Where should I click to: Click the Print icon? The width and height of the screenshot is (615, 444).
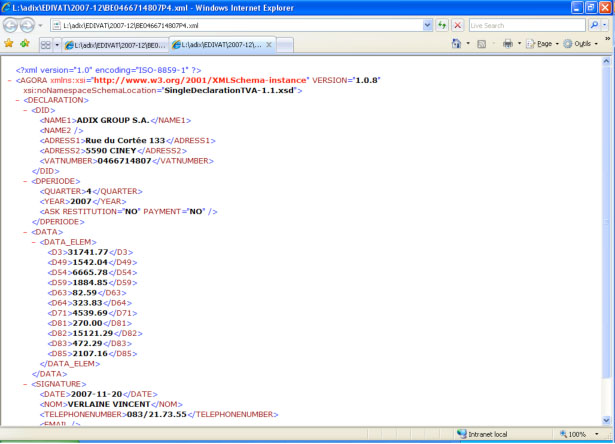coord(508,44)
